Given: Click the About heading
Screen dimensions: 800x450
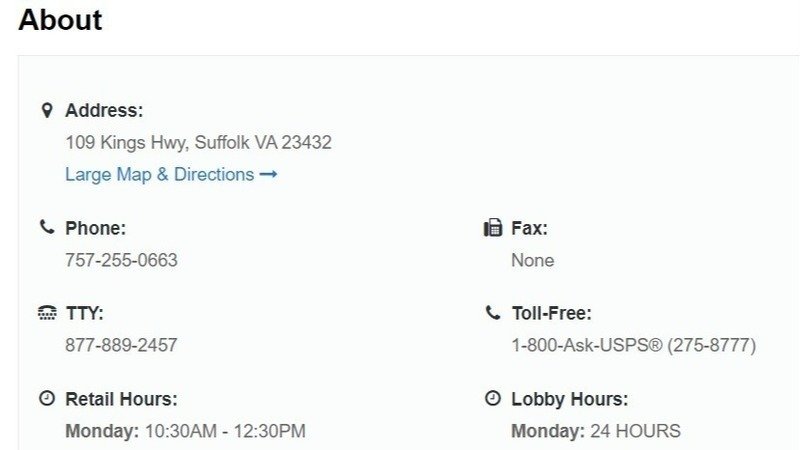Looking at the screenshot, I should (60, 20).
